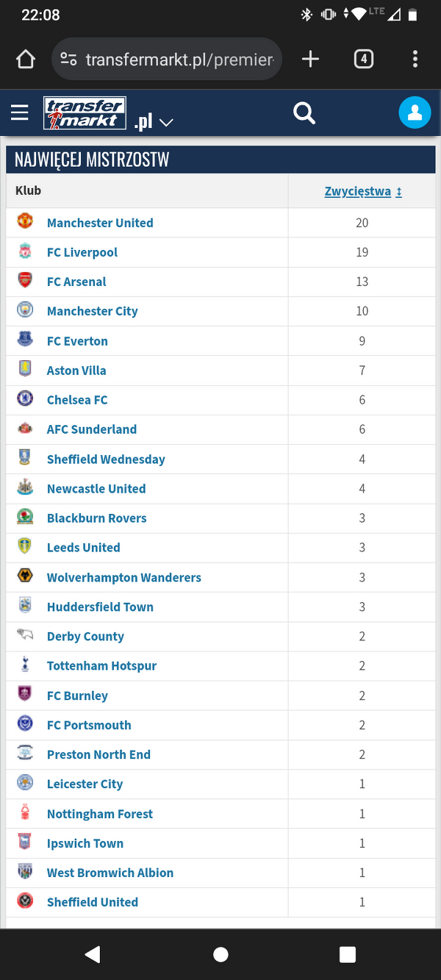Open Manchester City club link
This screenshot has width=441, height=980.
[93, 311]
